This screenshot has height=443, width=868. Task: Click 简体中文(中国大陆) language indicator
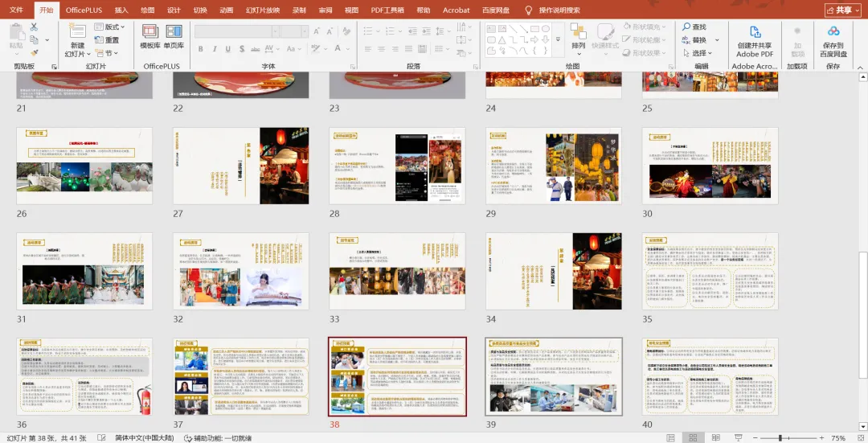[145, 438]
